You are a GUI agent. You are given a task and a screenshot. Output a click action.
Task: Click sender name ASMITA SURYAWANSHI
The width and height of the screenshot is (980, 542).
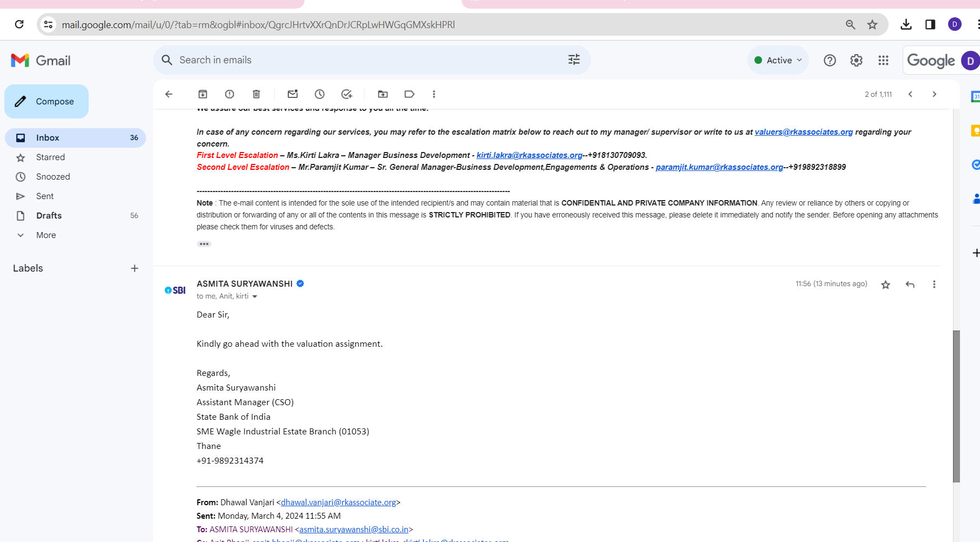(x=244, y=284)
